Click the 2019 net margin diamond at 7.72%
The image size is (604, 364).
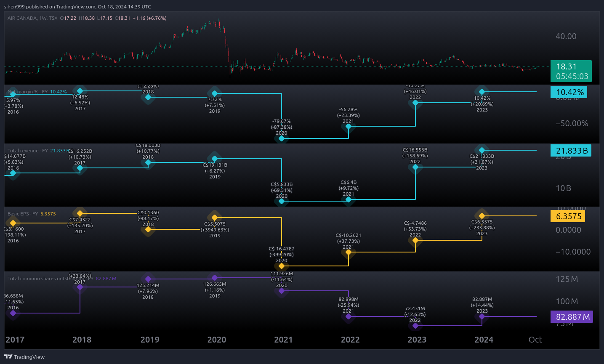pyautogui.click(x=215, y=93)
